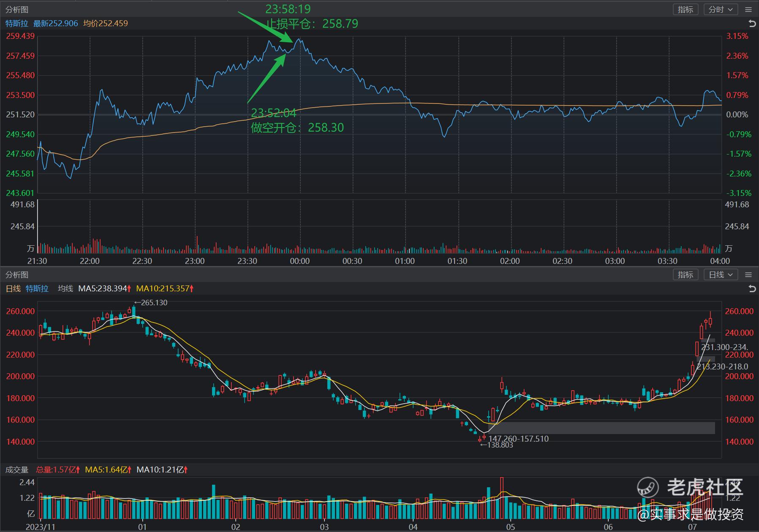Click 0.00% percent axis label
The image size is (759, 532).
[x=737, y=114]
